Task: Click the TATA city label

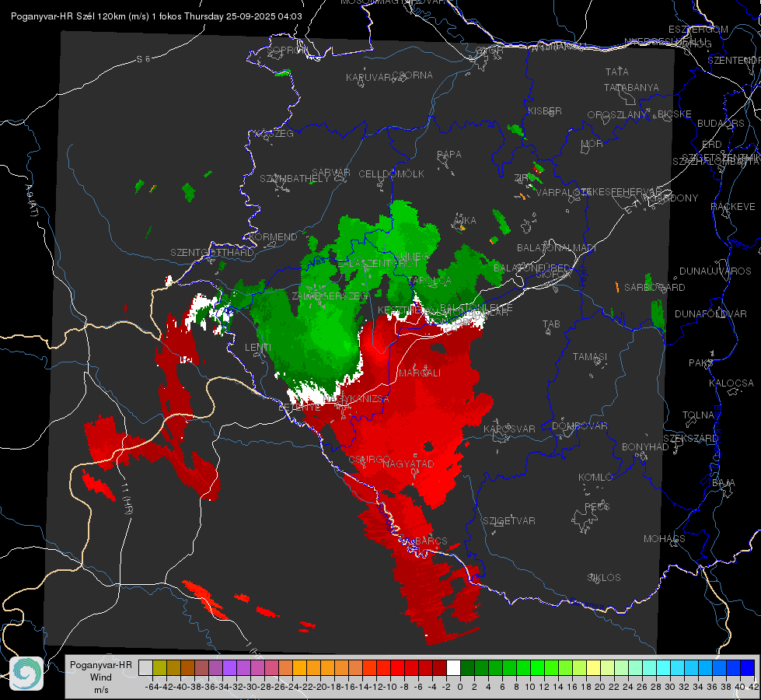Action: pos(617,72)
